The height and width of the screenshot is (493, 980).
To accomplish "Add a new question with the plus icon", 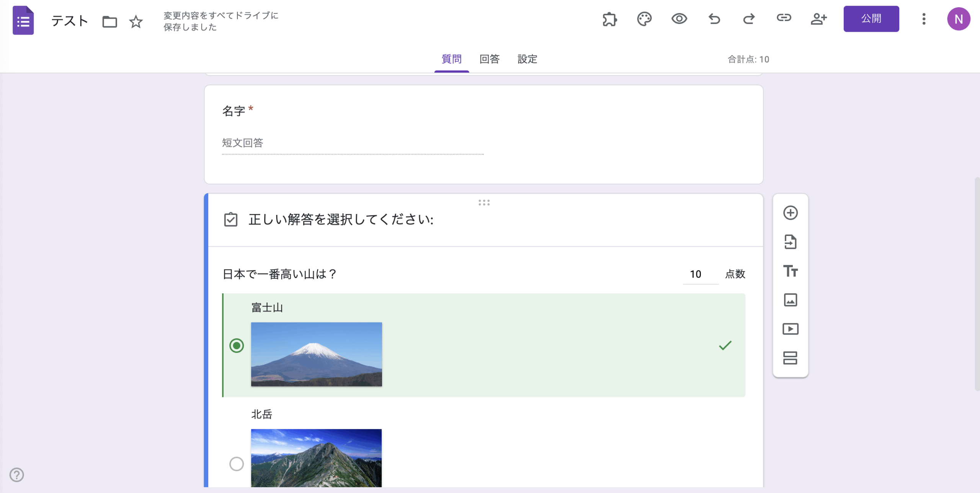I will coord(791,213).
